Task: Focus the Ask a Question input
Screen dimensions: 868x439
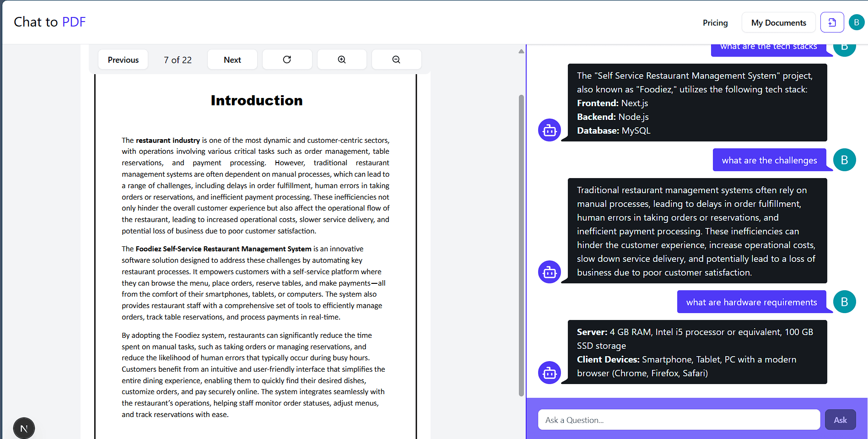Action: [x=679, y=420]
